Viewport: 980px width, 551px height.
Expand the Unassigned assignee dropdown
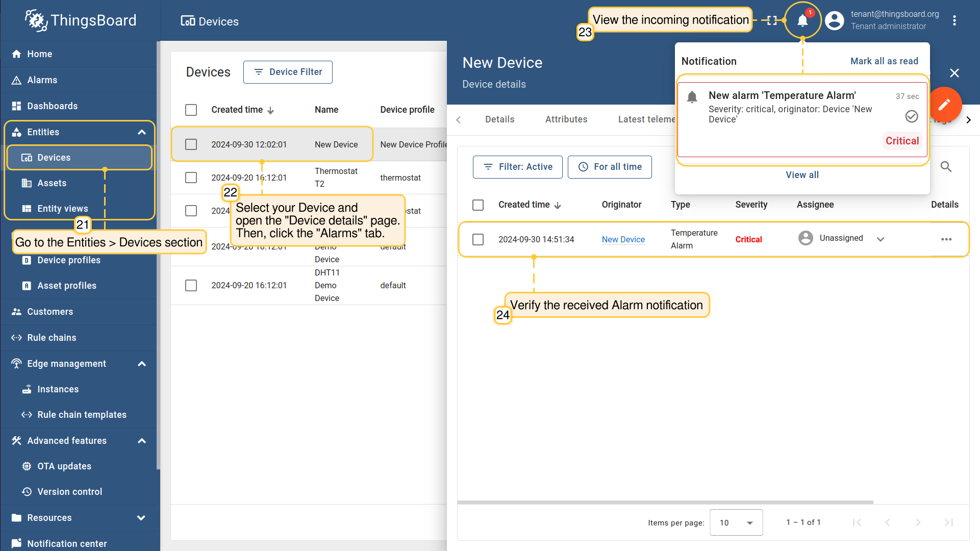[881, 239]
